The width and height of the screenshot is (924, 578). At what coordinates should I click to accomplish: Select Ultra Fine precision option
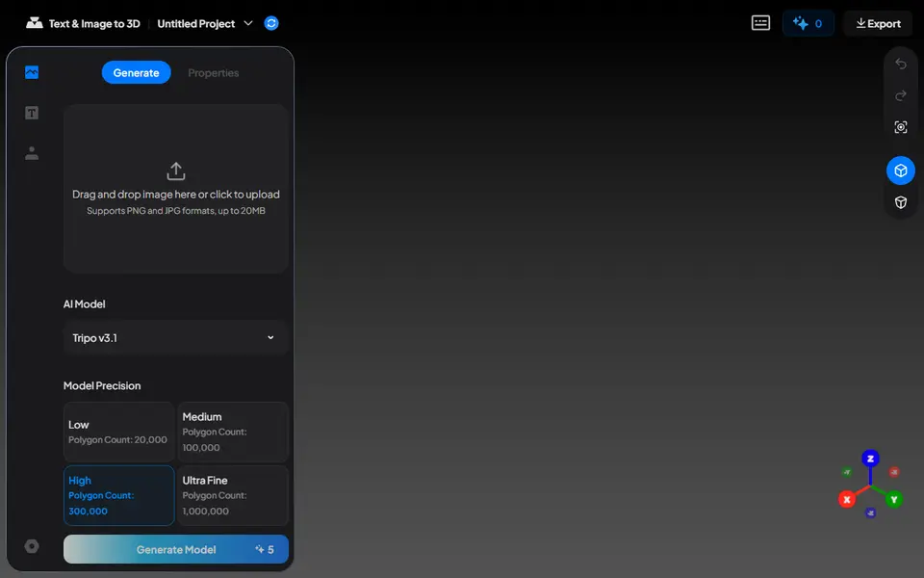tap(233, 495)
